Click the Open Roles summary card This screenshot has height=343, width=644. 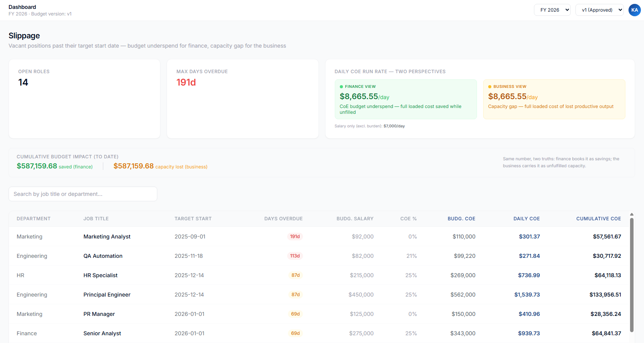(84, 99)
